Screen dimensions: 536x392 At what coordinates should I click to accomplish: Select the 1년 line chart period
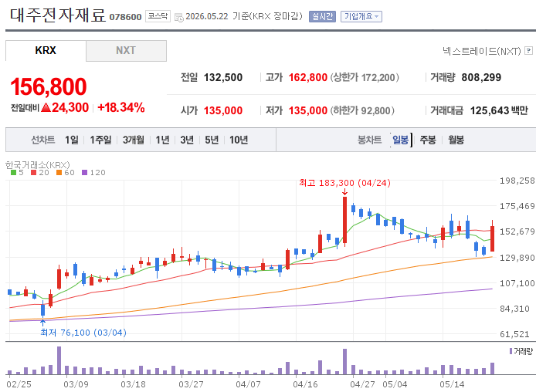pyautogui.click(x=162, y=140)
